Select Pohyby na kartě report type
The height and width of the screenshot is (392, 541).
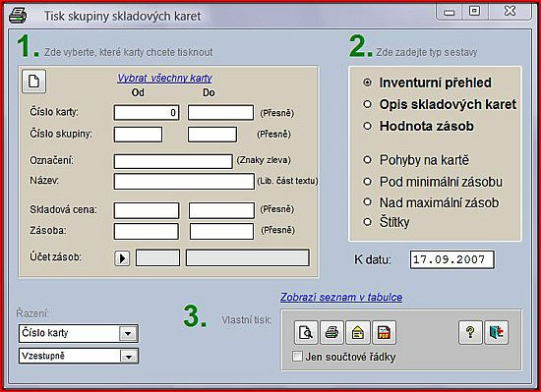point(368,160)
